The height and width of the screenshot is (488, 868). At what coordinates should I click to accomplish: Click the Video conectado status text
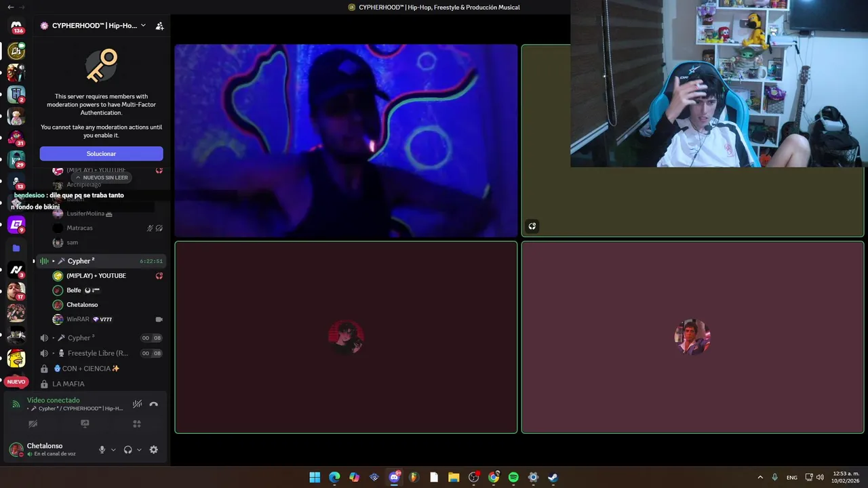pyautogui.click(x=53, y=401)
